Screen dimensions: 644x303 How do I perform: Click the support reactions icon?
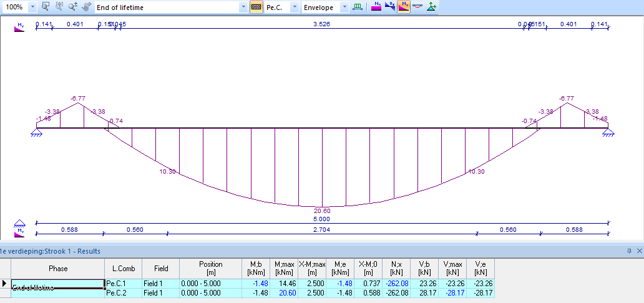pos(431,7)
